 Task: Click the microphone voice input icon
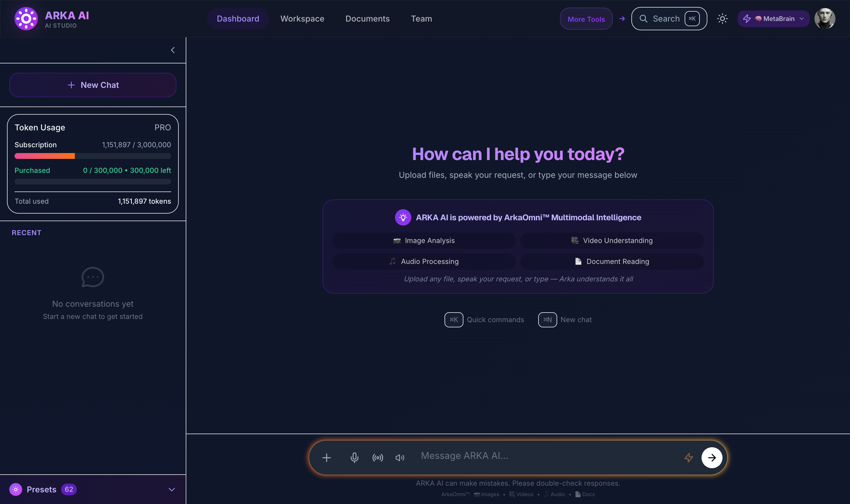pos(354,457)
